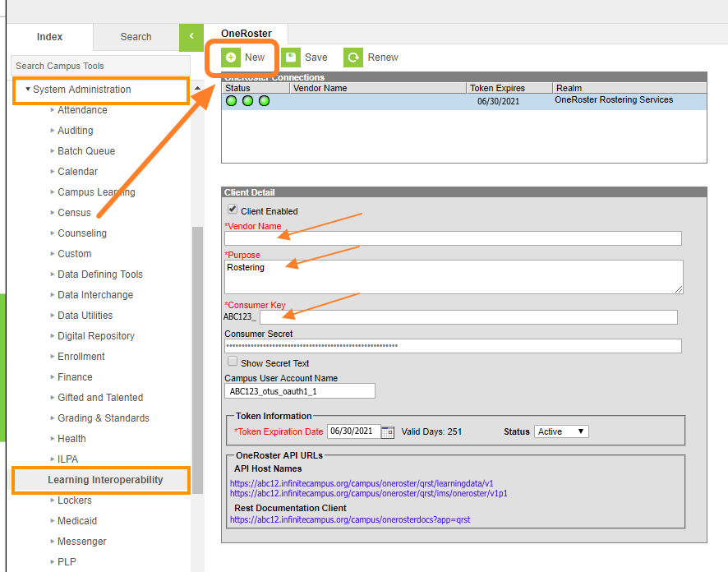Click the New button label
Screen dimensions: 728x572
click(255, 57)
